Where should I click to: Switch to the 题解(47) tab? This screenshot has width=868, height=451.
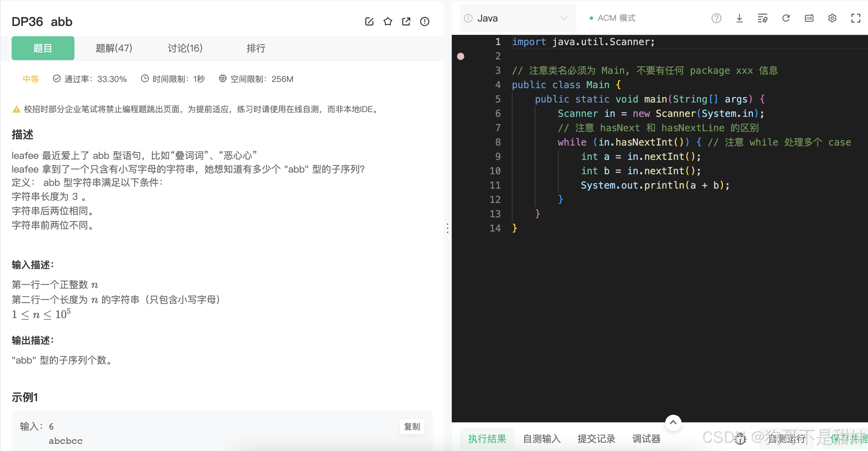[x=114, y=48]
